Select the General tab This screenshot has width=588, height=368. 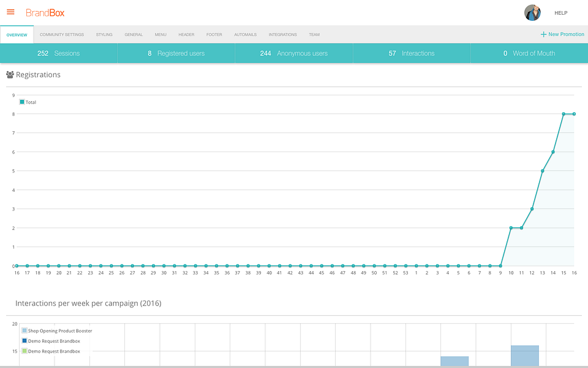(134, 34)
